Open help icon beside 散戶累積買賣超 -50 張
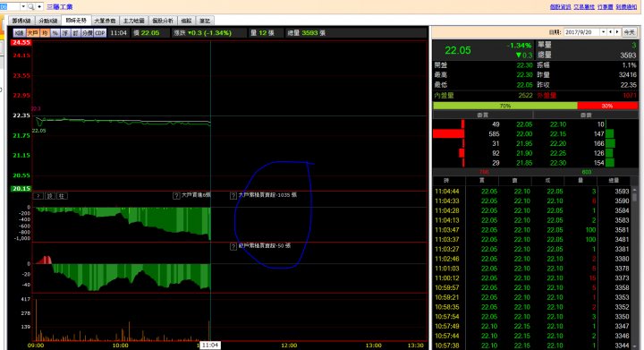The image size is (644, 350). 233,246
